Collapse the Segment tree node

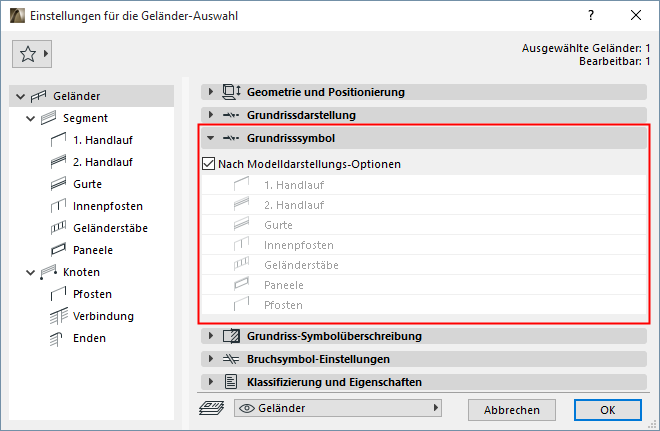pos(29,118)
